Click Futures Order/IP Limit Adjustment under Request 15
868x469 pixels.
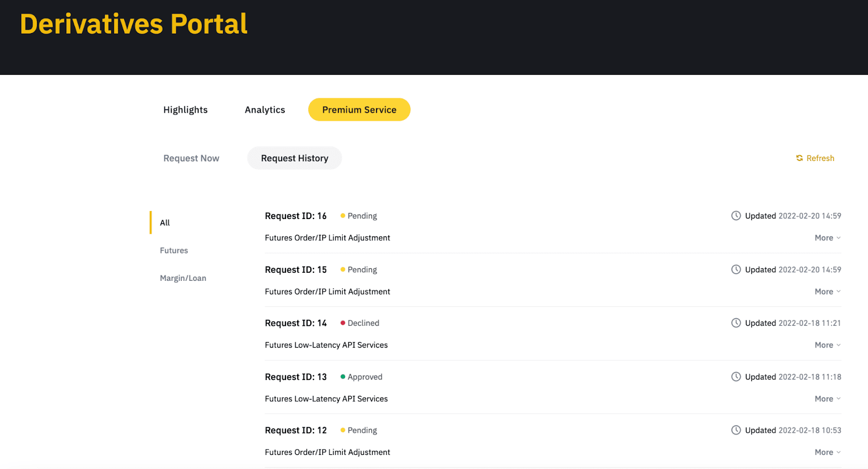pyautogui.click(x=328, y=292)
